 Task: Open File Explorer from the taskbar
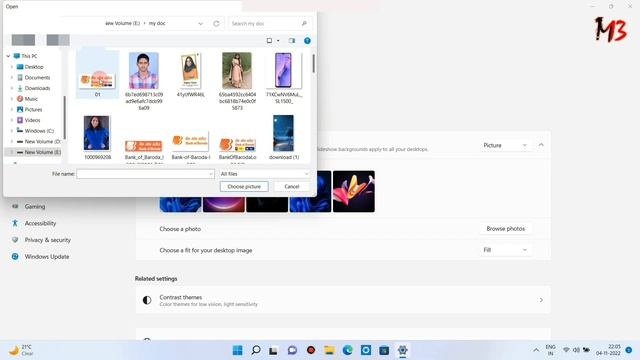click(329, 350)
